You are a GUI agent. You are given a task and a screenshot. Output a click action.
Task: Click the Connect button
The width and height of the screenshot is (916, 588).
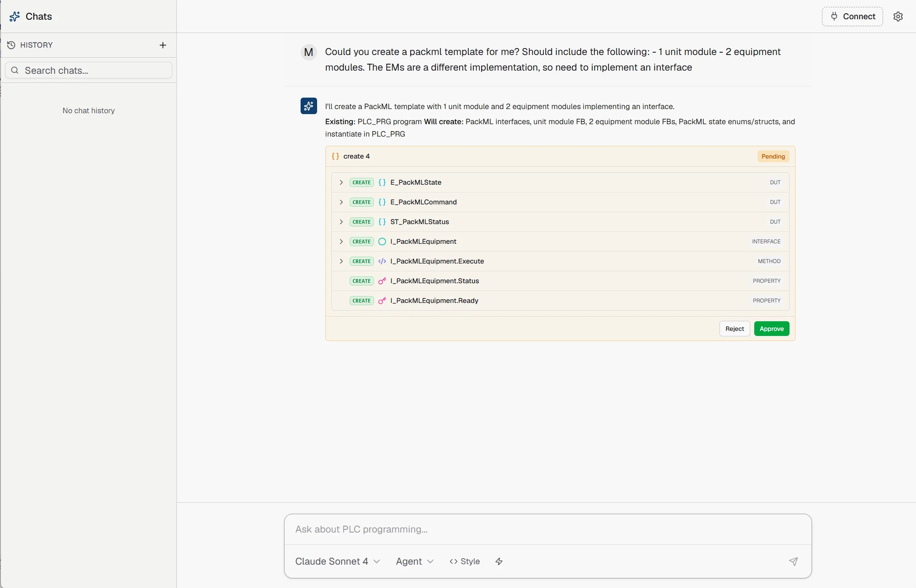pyautogui.click(x=852, y=16)
